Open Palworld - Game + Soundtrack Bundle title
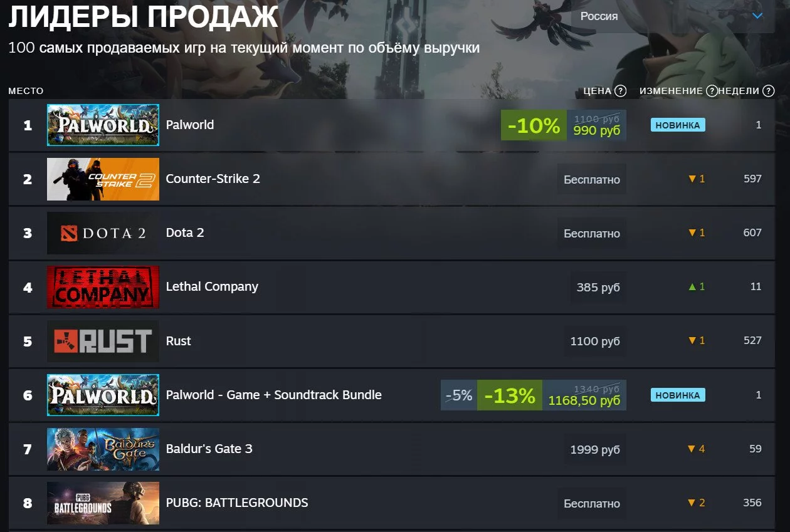This screenshot has width=790, height=532. [x=273, y=395]
